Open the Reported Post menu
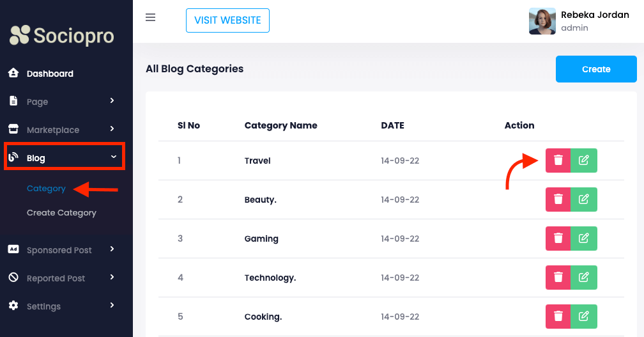 [56, 278]
